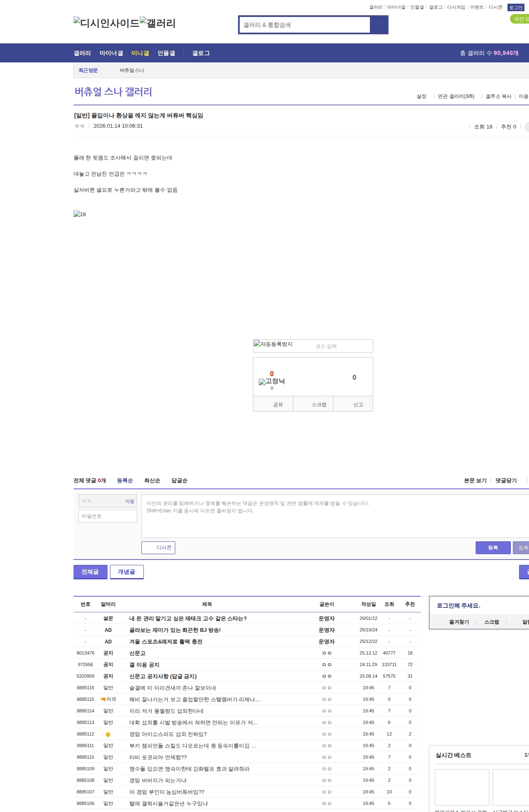
Task: Click the 신고 report button under post
Action: pyautogui.click(x=358, y=405)
